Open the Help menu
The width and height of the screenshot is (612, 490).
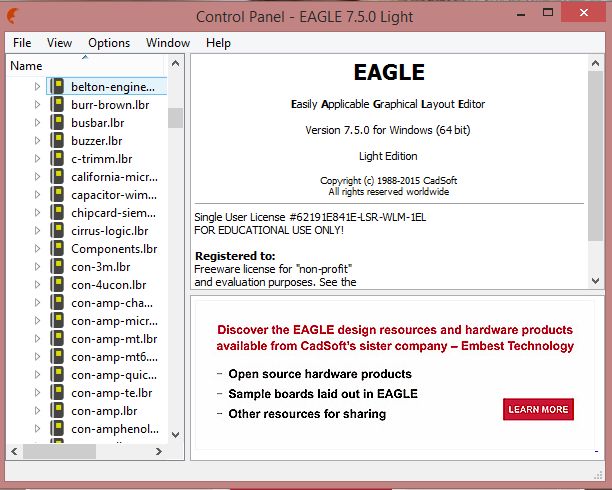pos(218,43)
